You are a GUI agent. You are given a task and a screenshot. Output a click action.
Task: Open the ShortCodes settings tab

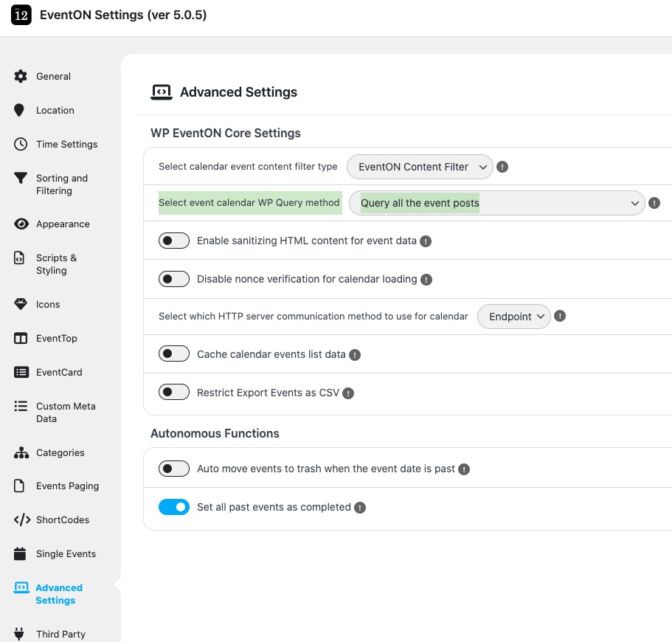(x=62, y=520)
